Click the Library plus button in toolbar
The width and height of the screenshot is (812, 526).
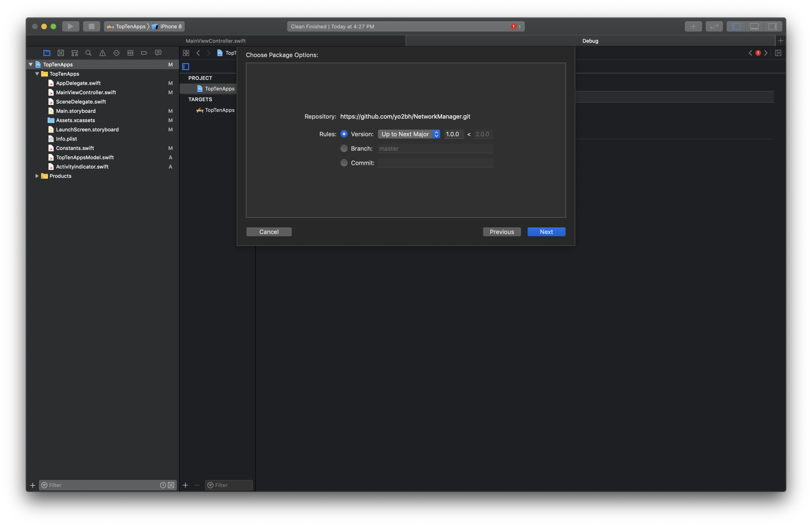click(x=693, y=26)
